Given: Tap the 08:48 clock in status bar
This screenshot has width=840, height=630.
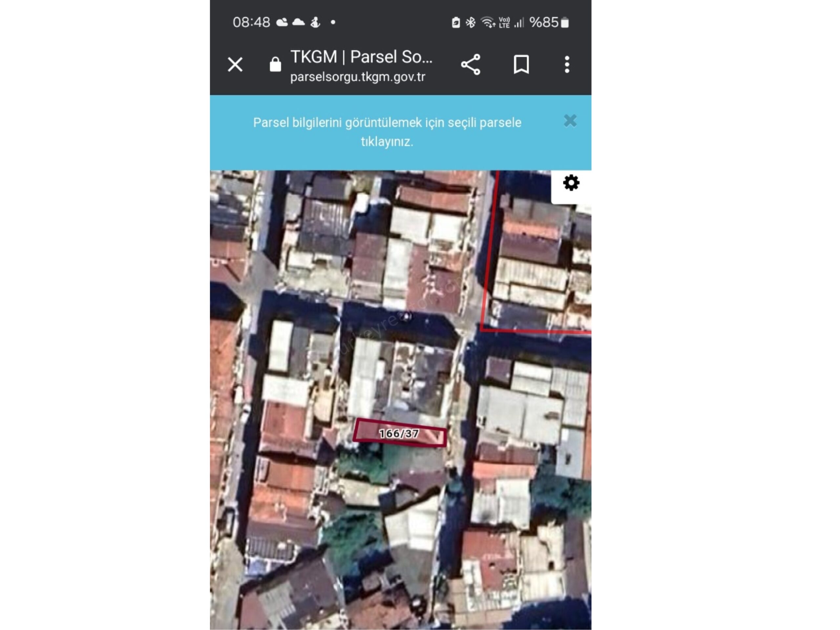Looking at the screenshot, I should click(251, 22).
